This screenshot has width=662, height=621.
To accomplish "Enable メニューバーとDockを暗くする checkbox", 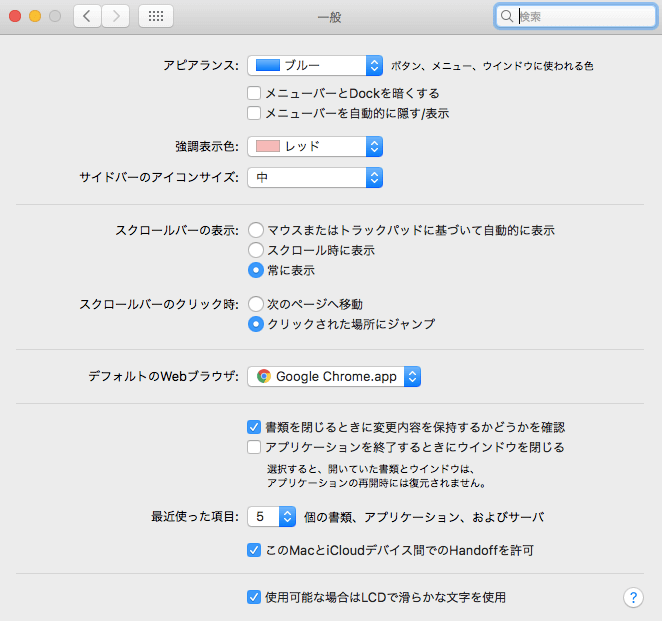I will click(254, 93).
